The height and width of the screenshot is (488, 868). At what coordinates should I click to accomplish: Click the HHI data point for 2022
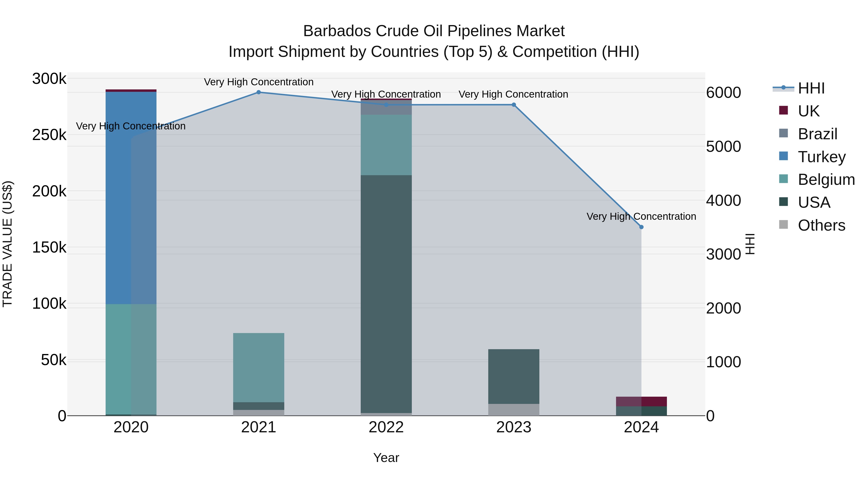pos(386,105)
